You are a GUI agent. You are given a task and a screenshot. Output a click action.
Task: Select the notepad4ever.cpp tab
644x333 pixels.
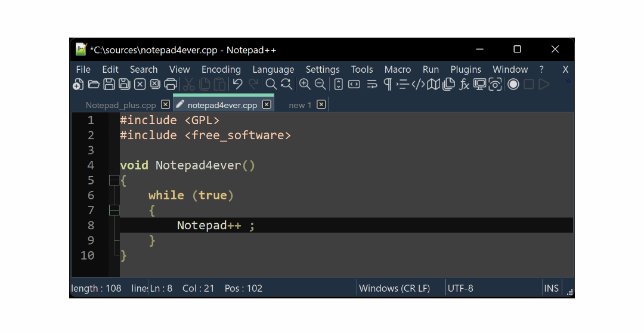222,105
